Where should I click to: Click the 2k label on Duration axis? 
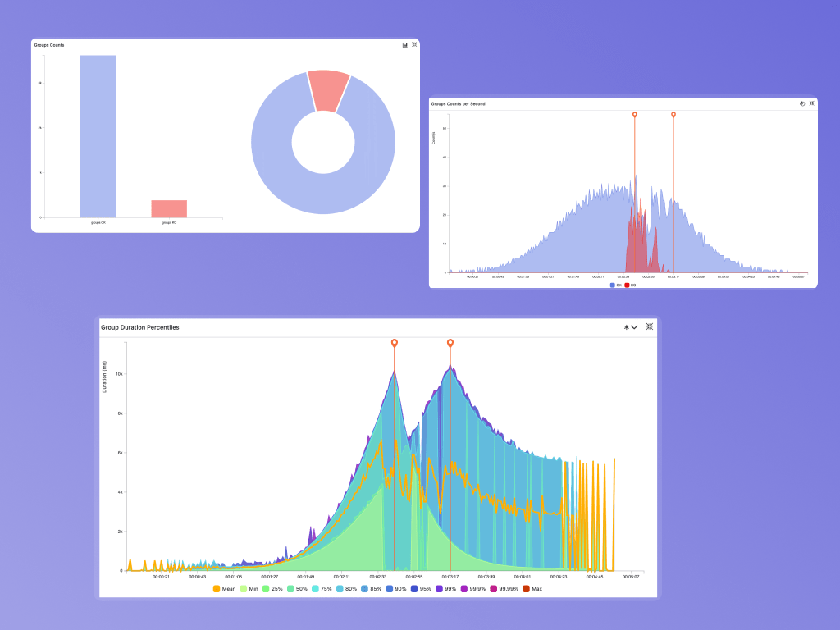pyautogui.click(x=121, y=532)
